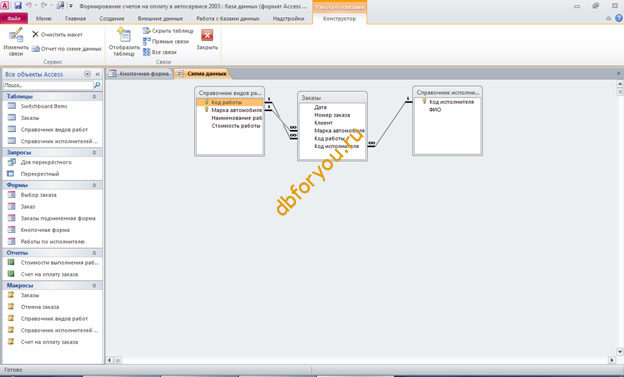Open the Все объекты Access dropdown

click(88, 74)
